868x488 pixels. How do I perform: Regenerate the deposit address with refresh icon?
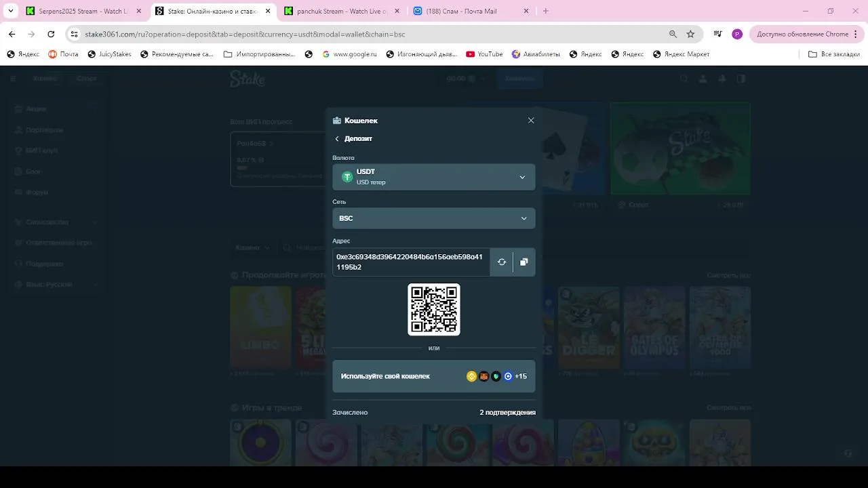(x=502, y=262)
